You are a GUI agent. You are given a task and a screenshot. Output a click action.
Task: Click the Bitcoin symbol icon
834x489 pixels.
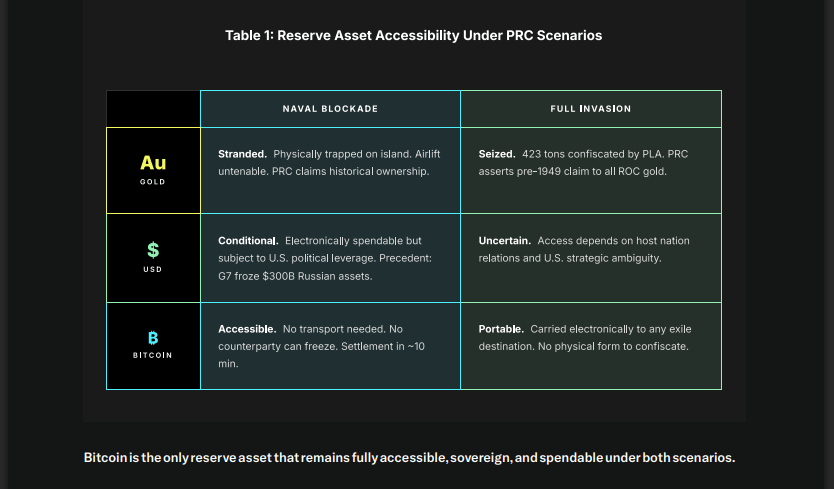153,338
